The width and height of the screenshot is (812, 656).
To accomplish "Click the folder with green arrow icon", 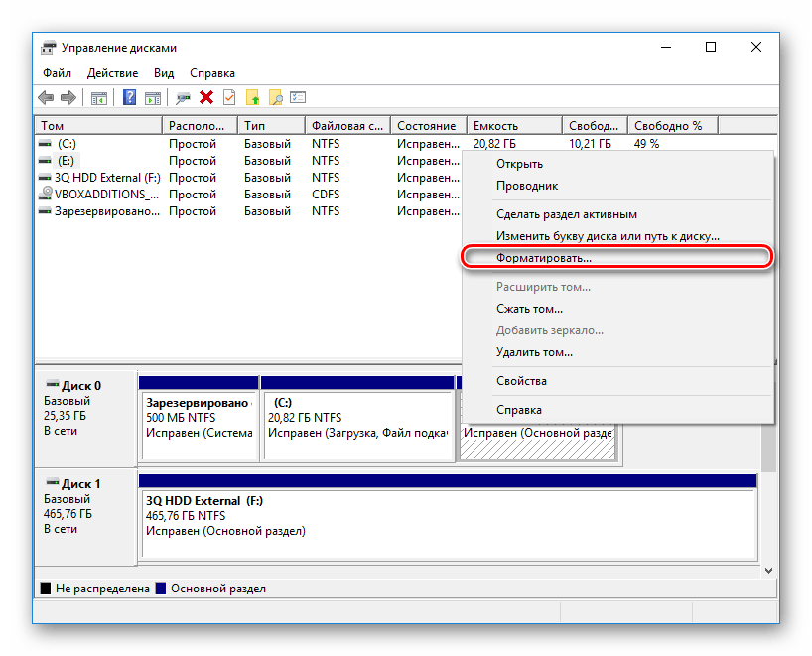I will [x=253, y=97].
